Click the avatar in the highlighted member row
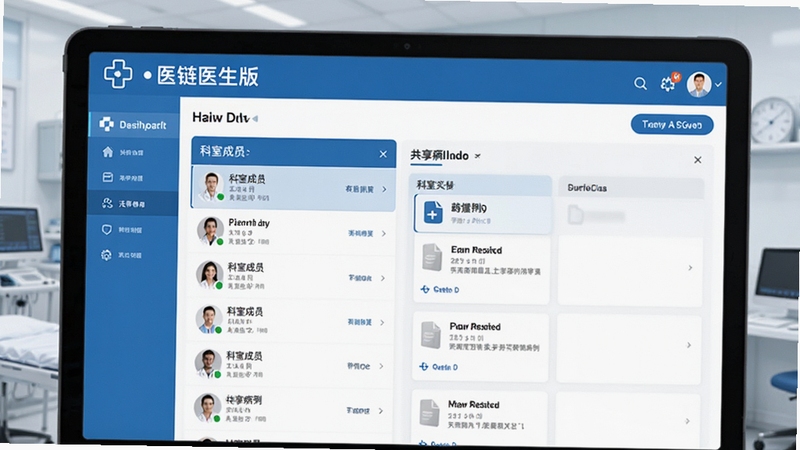 [x=211, y=187]
